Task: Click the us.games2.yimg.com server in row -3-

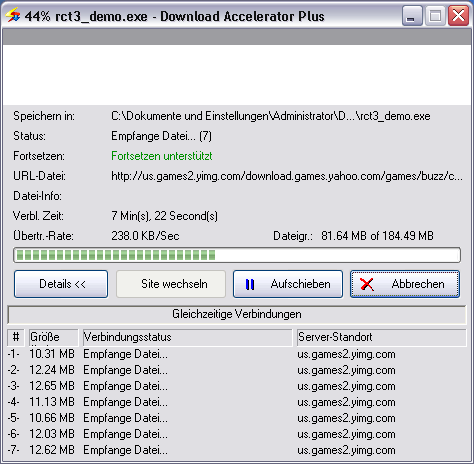Action: (346, 386)
